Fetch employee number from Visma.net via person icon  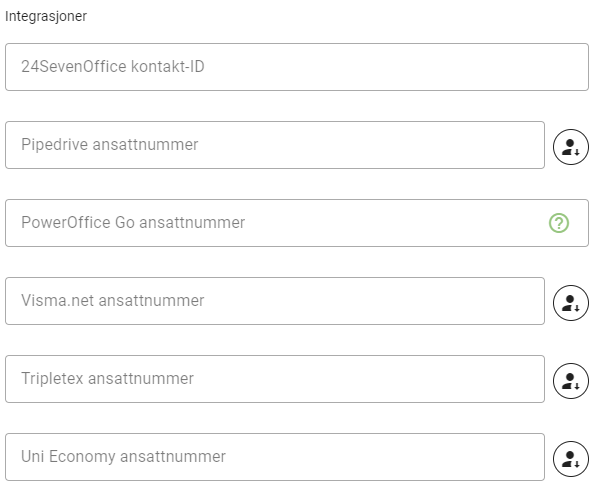[571, 303]
